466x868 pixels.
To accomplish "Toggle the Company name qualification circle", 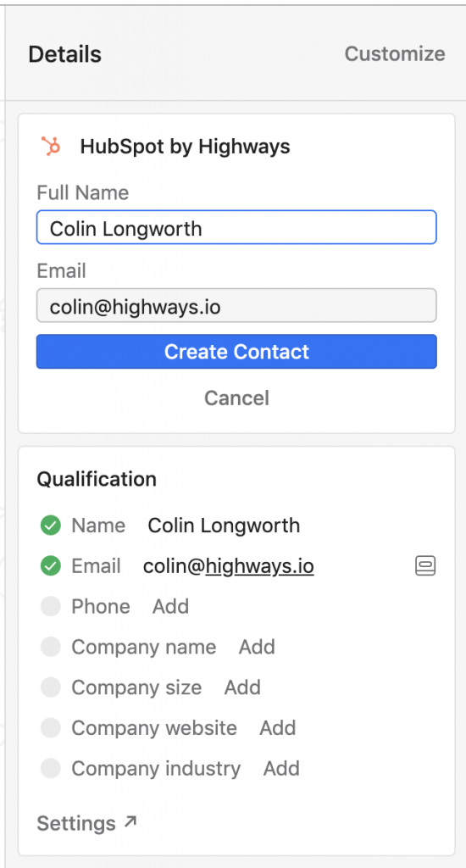I will click(50, 647).
